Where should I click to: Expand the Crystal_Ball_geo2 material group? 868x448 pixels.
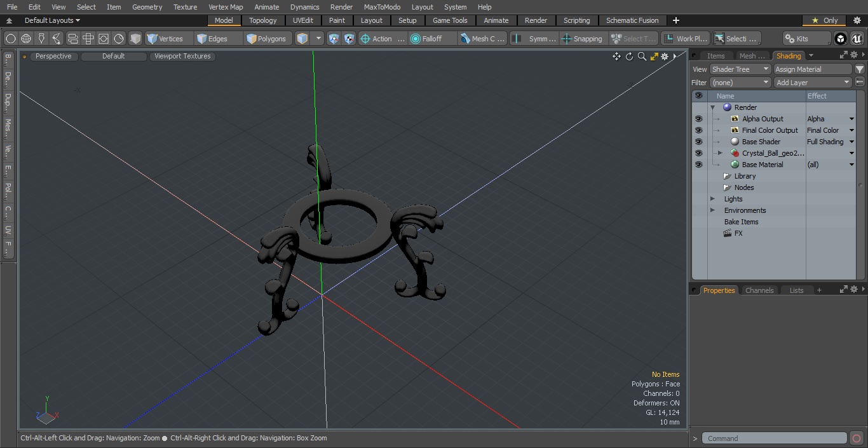(720, 153)
